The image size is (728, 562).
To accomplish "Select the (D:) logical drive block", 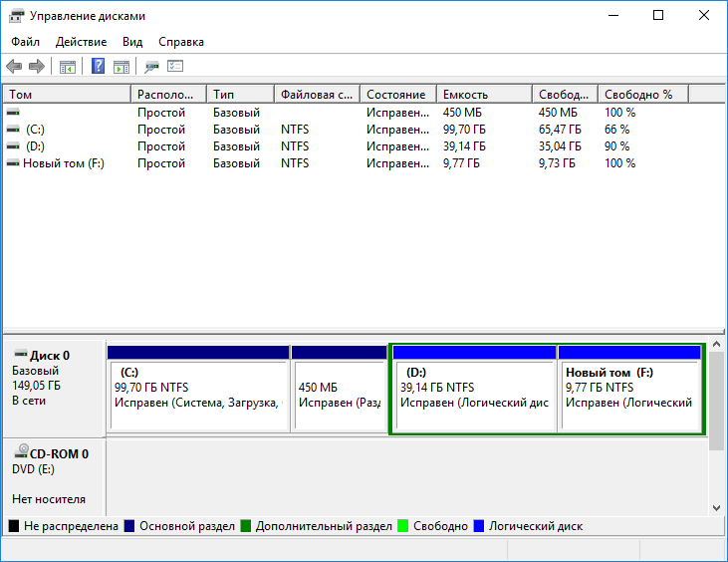I will [x=474, y=394].
